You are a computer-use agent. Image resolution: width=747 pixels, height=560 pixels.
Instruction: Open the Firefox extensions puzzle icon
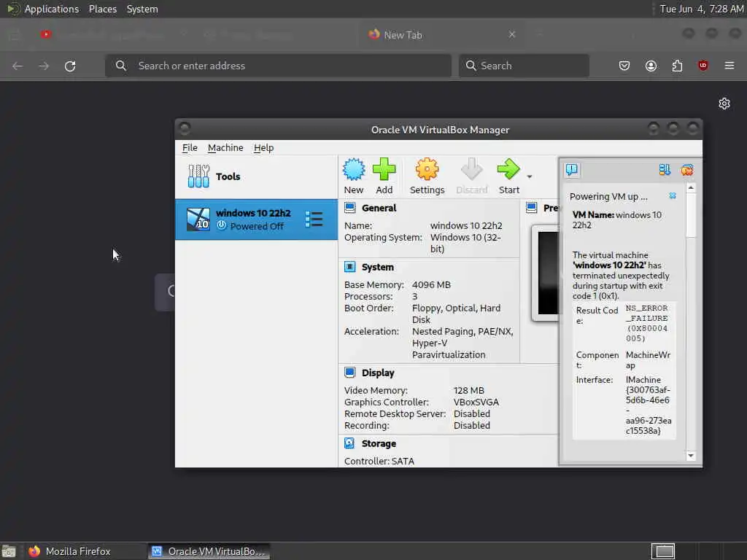(677, 66)
